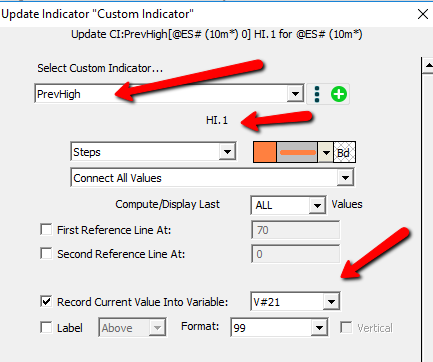Click the PrevHigh indicator name field
Screen dimensions: 433x362
point(161,94)
